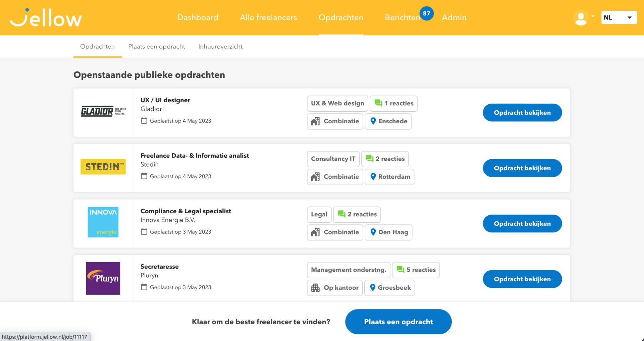644x341 pixels.
Task: Click the Legal category tag on Innova job
Action: (x=319, y=214)
